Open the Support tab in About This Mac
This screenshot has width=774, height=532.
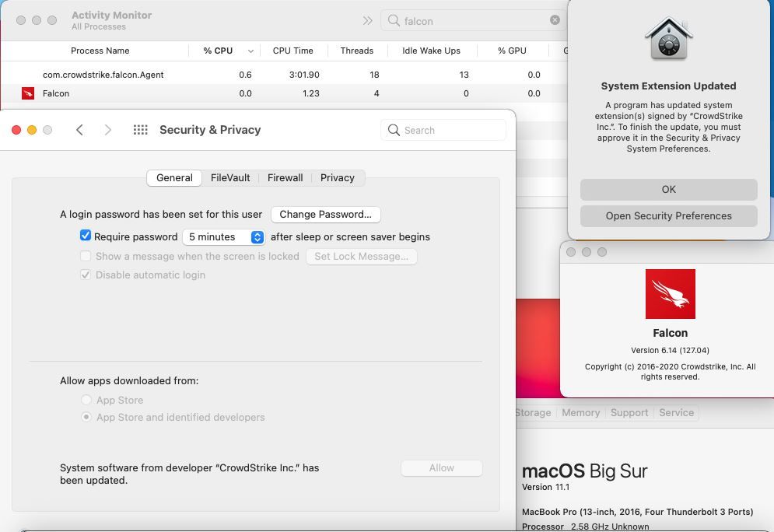629,412
